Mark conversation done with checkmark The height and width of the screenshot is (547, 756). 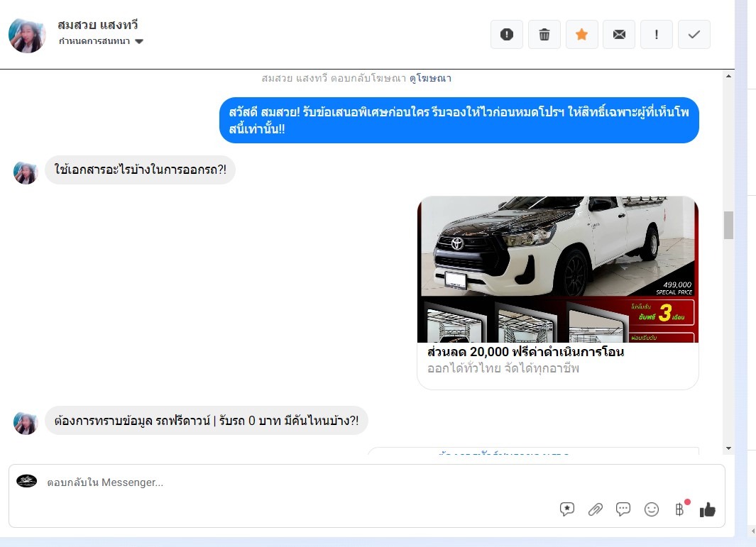point(694,35)
